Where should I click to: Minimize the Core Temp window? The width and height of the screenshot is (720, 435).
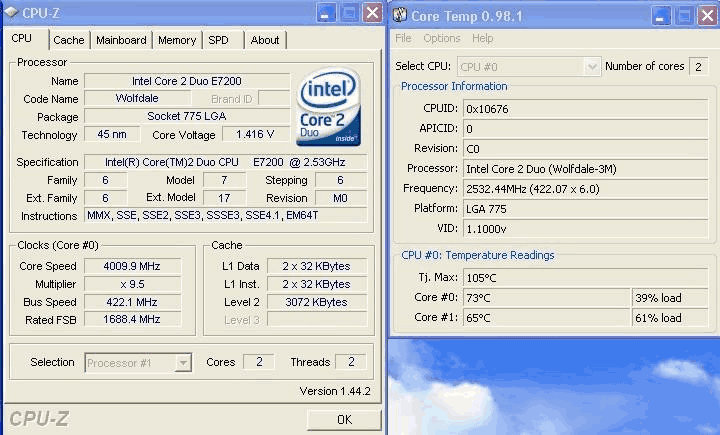[661, 16]
